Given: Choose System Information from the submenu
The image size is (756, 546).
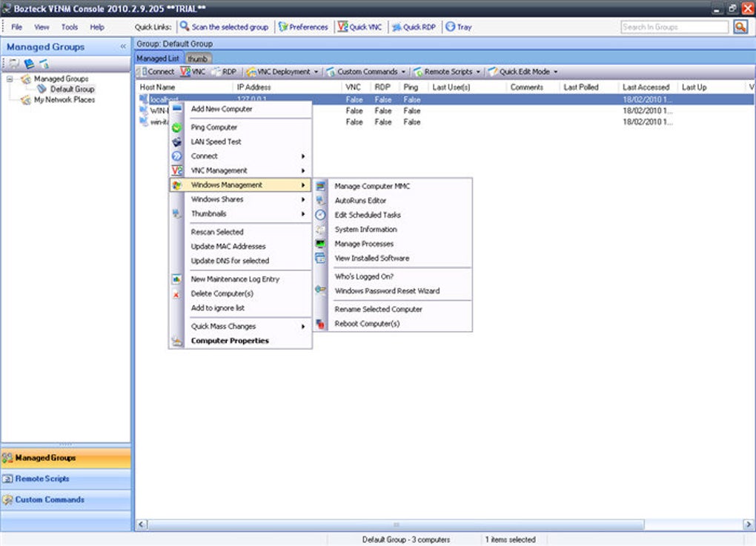Looking at the screenshot, I should [365, 230].
